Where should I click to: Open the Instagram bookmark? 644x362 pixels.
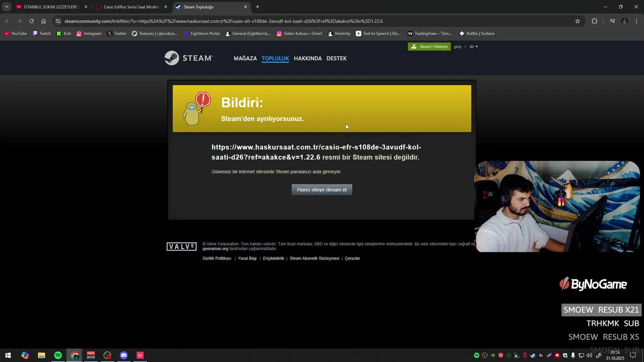coord(89,34)
